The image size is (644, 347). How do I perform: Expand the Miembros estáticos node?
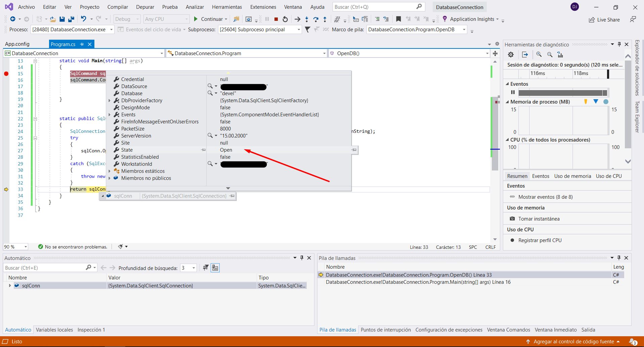110,171
